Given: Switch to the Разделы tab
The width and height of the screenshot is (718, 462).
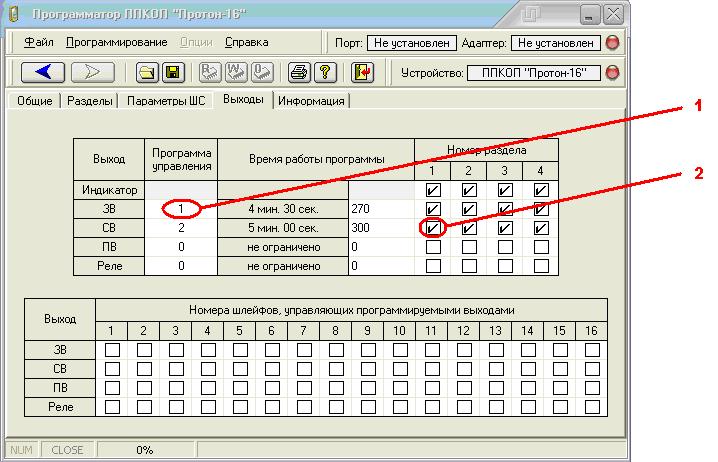Looking at the screenshot, I should point(90,101).
